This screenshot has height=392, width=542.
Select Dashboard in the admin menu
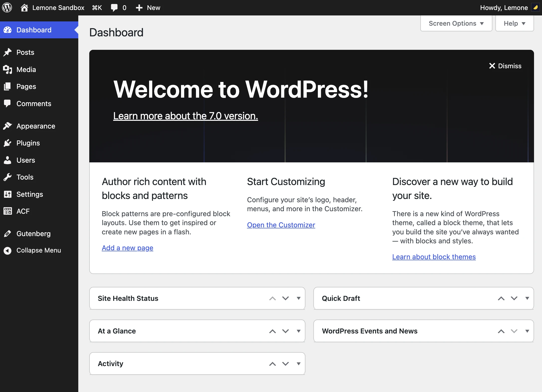point(39,30)
